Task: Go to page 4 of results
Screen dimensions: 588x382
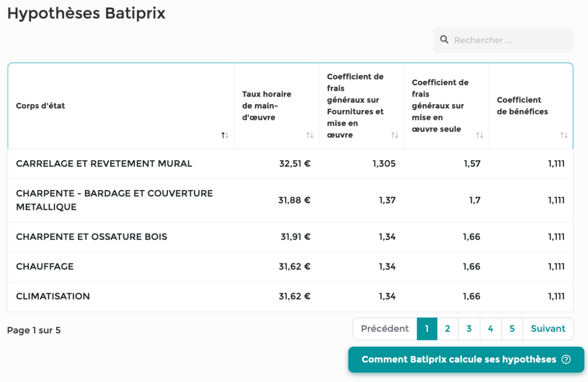Action: pyautogui.click(x=490, y=329)
